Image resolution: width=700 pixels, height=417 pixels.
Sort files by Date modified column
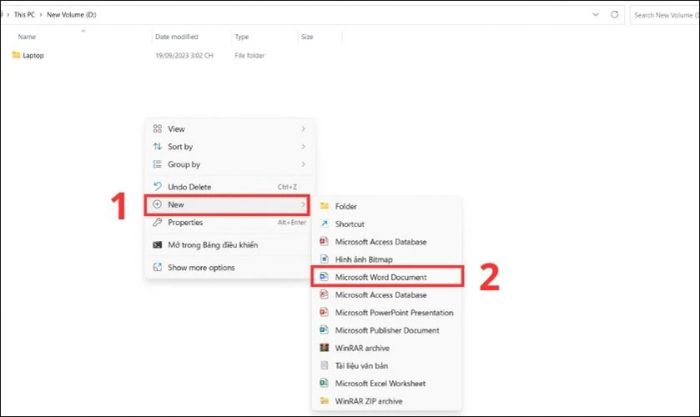[x=177, y=37]
